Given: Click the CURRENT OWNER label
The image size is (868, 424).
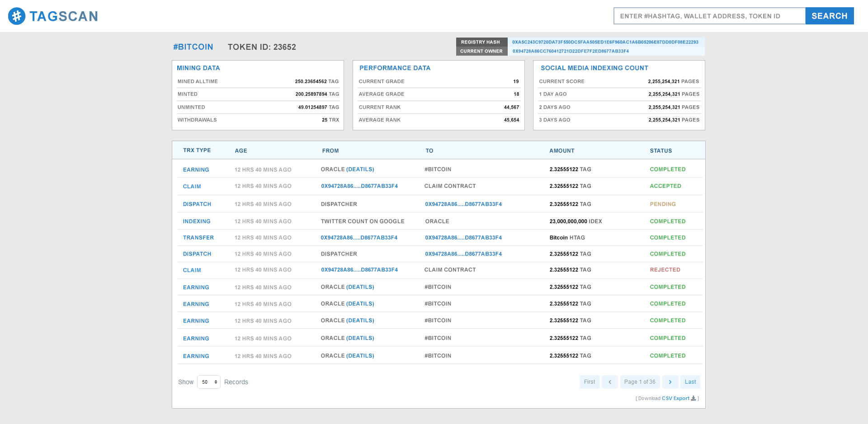Looking at the screenshot, I should click(481, 51).
